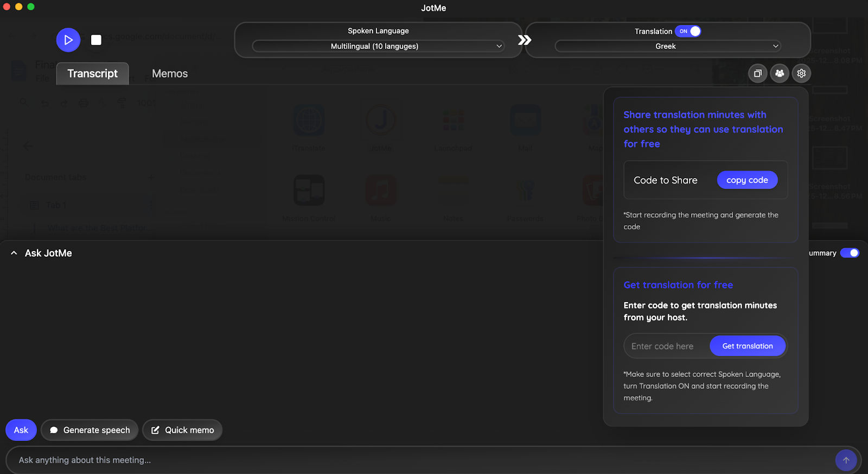Click the people share-group icon
The height and width of the screenshot is (474, 868).
click(x=780, y=73)
